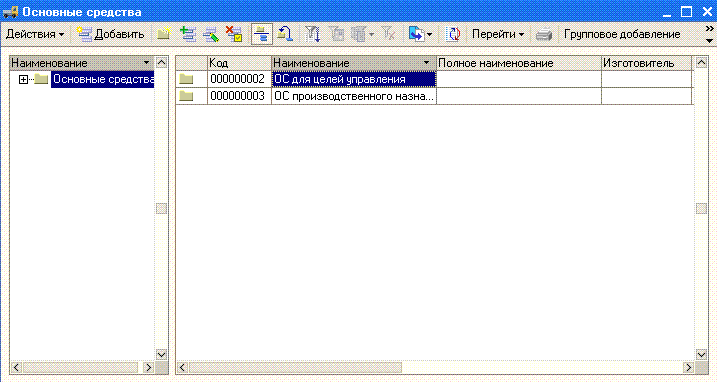This screenshot has width=717, height=382.
Task: Click the Полное наименование column header
Action: [519, 63]
